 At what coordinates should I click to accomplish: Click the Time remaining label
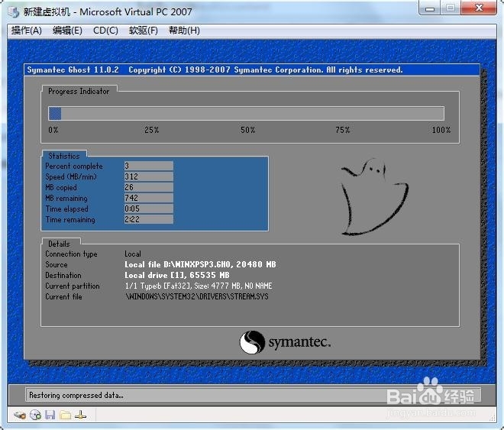point(70,219)
